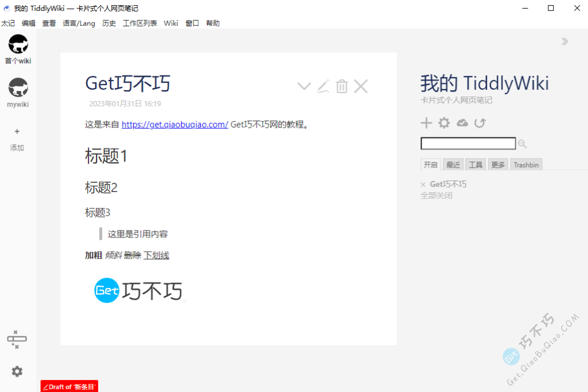Screen dimensions: 588x392
Task: Switch to the 最近 sidebar tab
Action: (453, 164)
